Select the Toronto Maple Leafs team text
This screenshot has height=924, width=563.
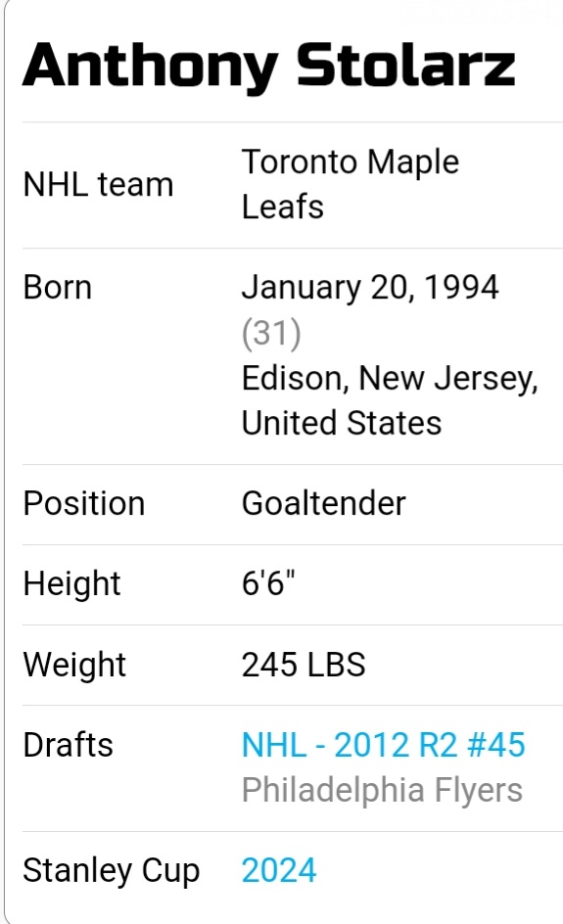[x=351, y=184]
